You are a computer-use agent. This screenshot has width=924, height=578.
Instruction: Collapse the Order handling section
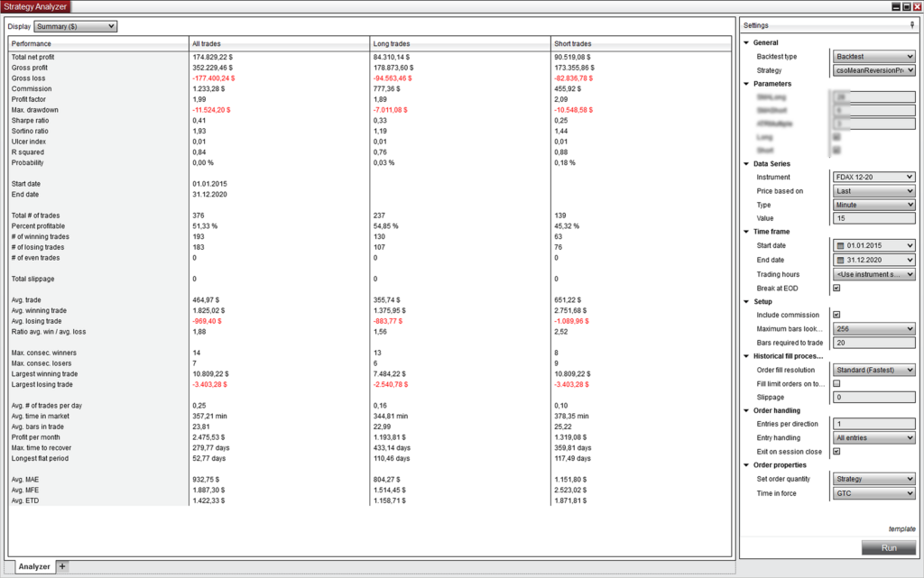tap(746, 410)
